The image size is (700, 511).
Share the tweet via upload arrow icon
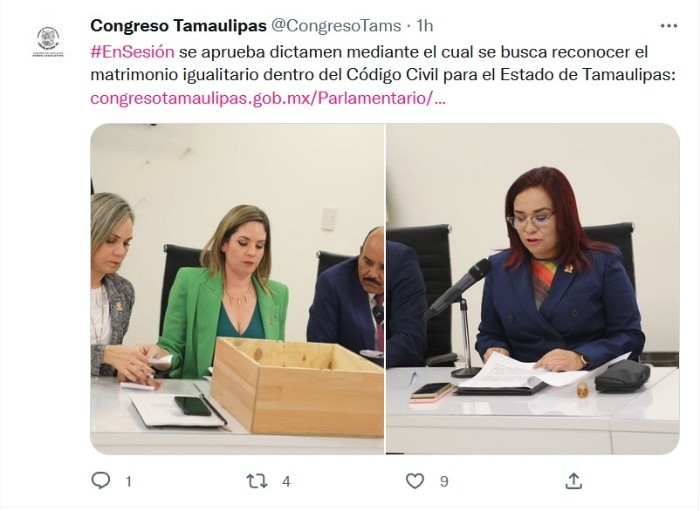574,481
